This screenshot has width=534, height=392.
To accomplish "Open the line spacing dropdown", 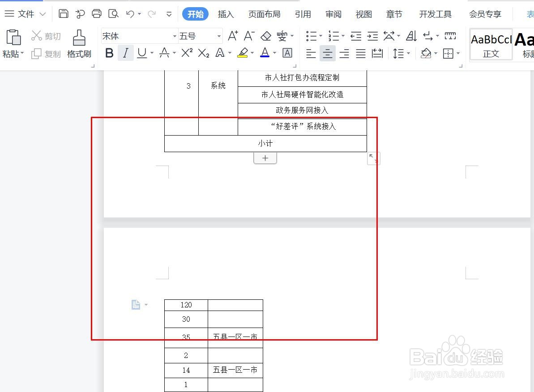I will tap(401, 53).
